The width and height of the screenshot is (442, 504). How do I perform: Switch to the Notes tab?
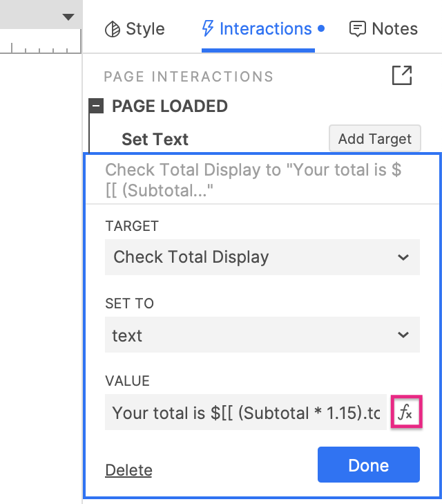click(394, 29)
